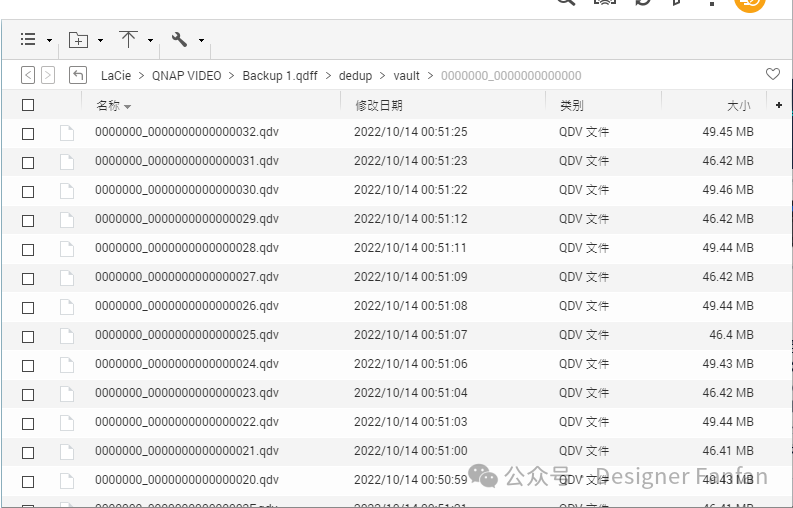
Task: Go forward with the right arrow button
Action: coord(47,75)
